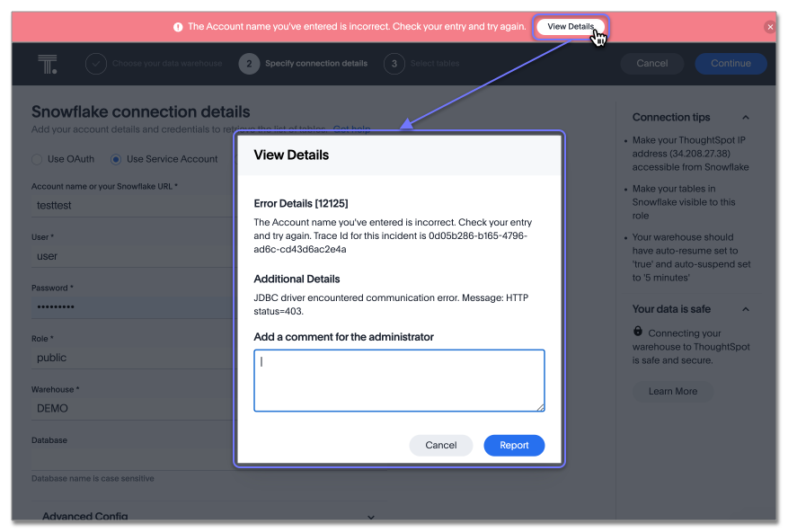
Task: Select the Use Service Account radio button
Action: tap(118, 158)
